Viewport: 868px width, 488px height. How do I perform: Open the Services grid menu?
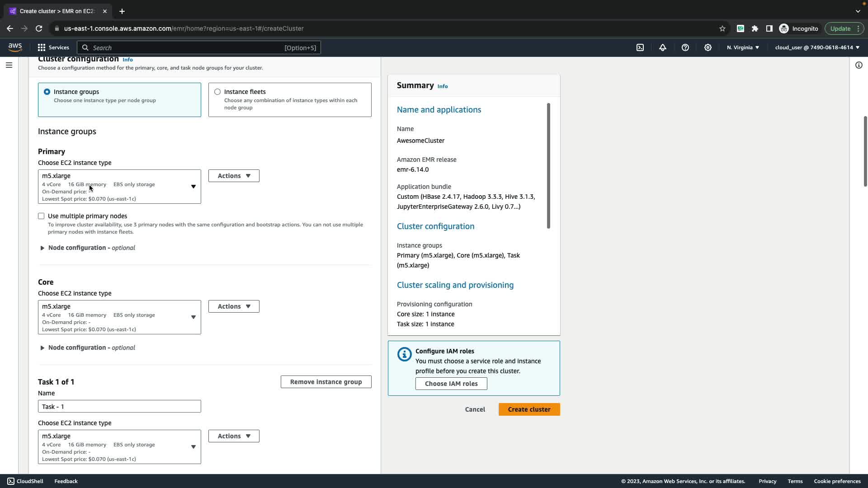pos(53,47)
